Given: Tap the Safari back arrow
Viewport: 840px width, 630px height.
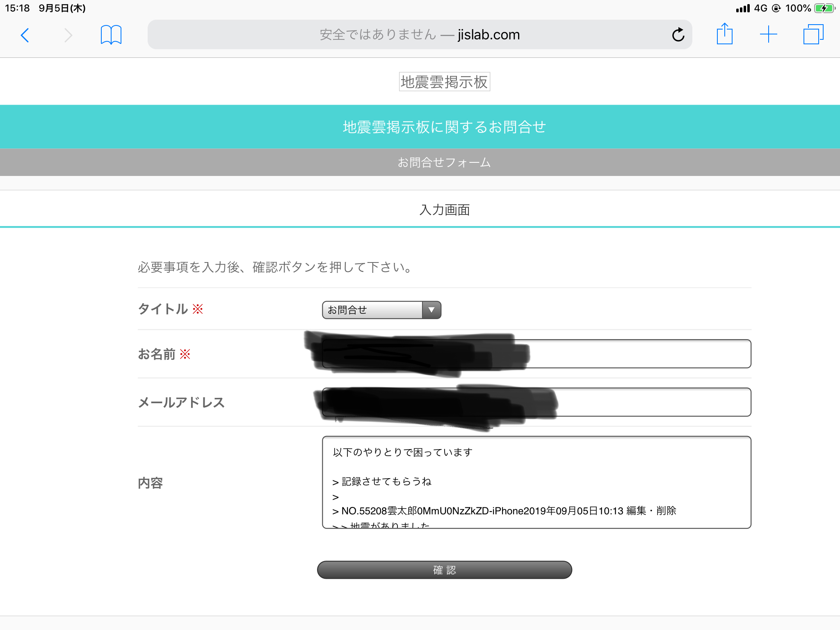Looking at the screenshot, I should coord(25,35).
